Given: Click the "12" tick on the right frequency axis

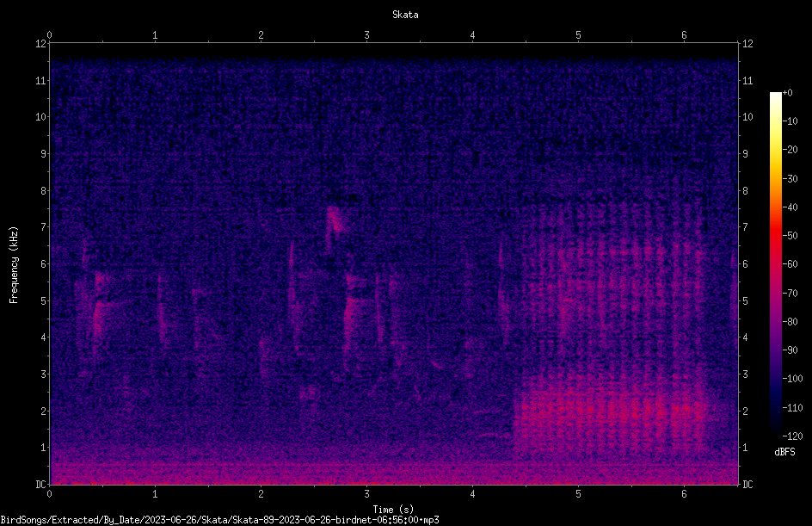Looking at the screenshot, I should point(747,44).
